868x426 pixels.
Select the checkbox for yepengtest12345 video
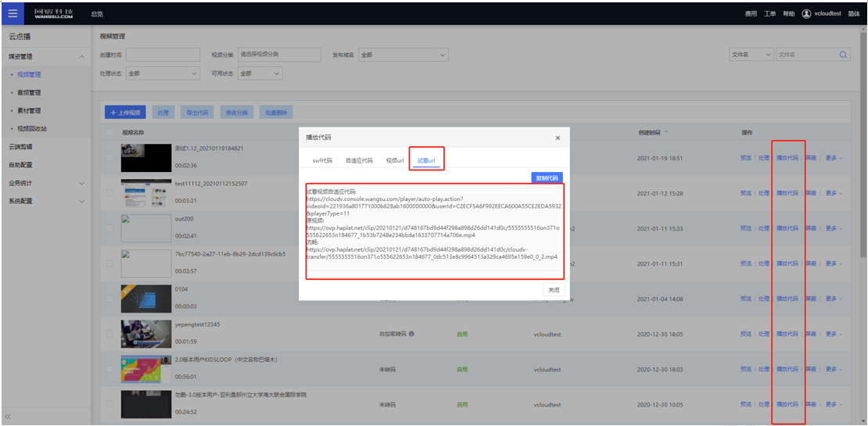click(x=110, y=334)
